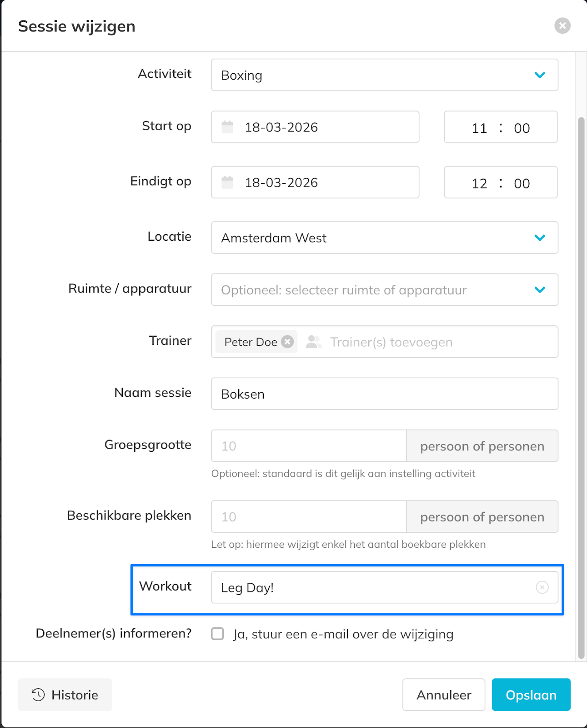Click the start time hour 11

(x=479, y=128)
